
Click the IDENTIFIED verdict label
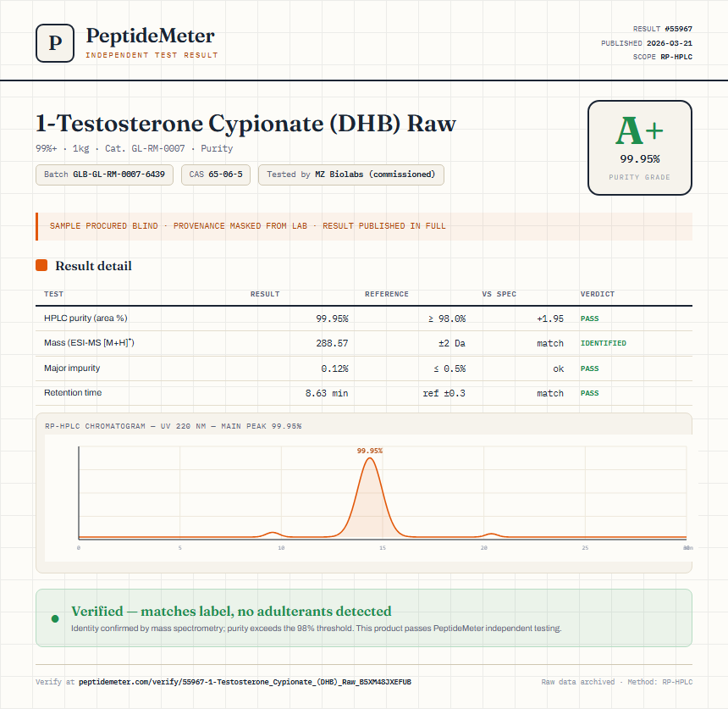click(603, 343)
